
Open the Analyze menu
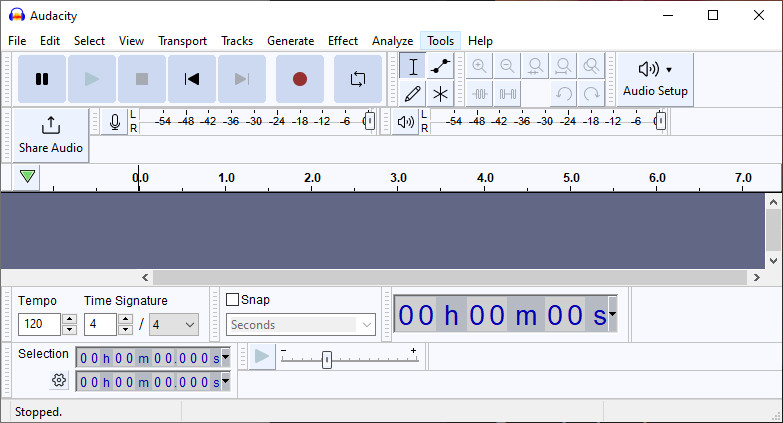coord(392,41)
